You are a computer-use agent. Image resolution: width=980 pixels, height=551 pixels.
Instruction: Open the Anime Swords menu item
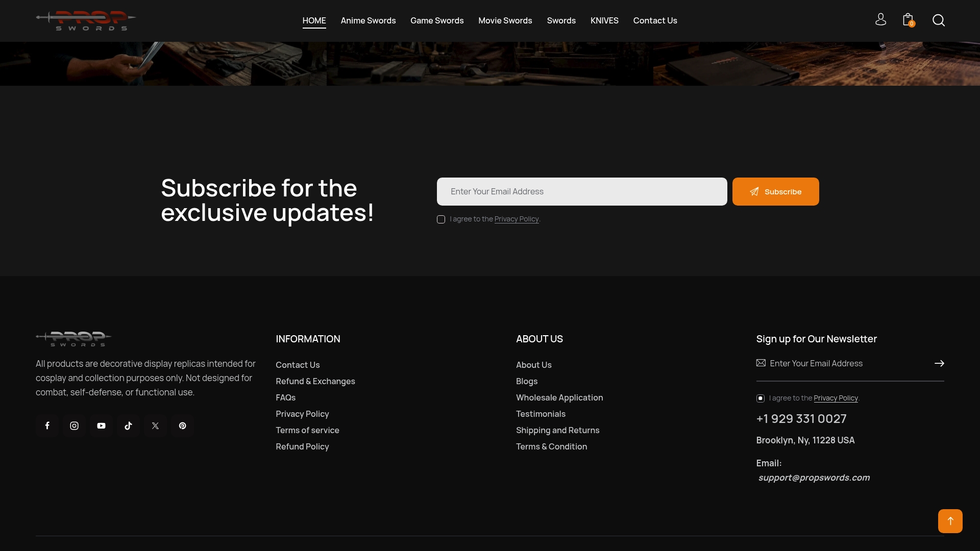pos(368,20)
